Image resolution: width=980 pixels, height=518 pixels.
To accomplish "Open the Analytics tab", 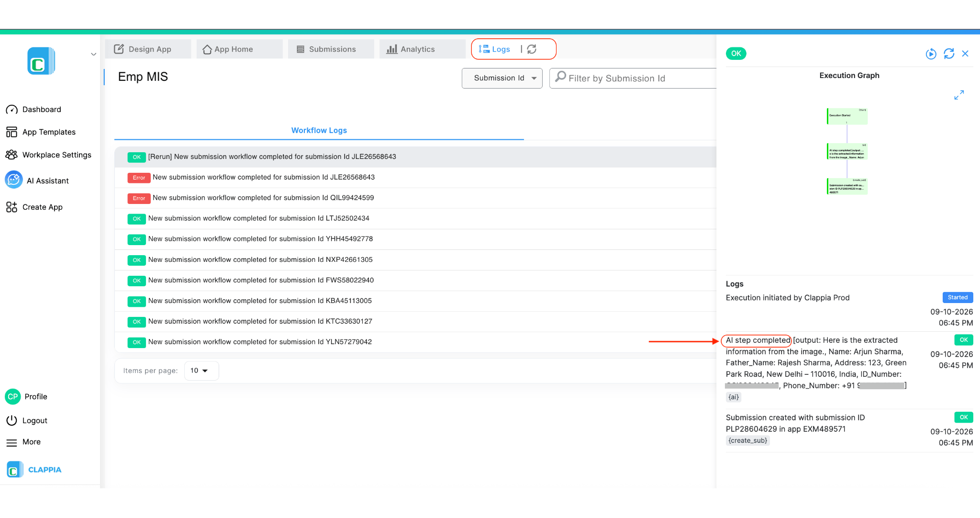I will click(423, 49).
